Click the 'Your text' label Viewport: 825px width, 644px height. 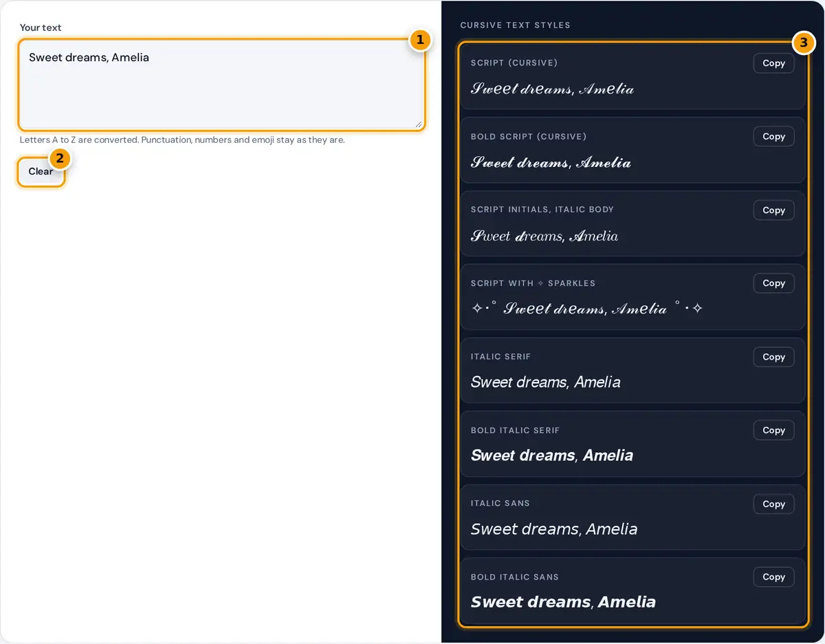pos(41,27)
